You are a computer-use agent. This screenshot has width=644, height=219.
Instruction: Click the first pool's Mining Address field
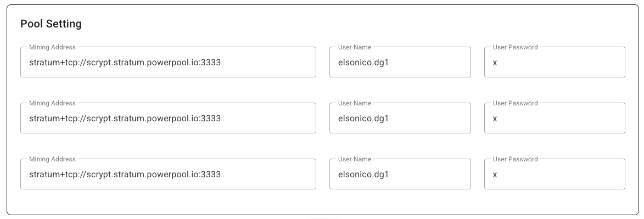click(x=168, y=62)
